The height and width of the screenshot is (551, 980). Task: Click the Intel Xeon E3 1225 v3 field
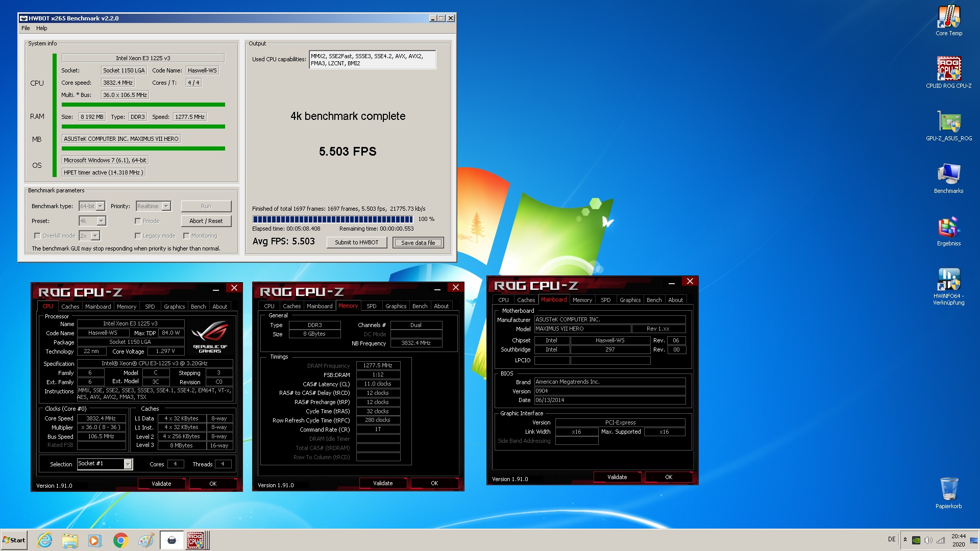pyautogui.click(x=143, y=58)
